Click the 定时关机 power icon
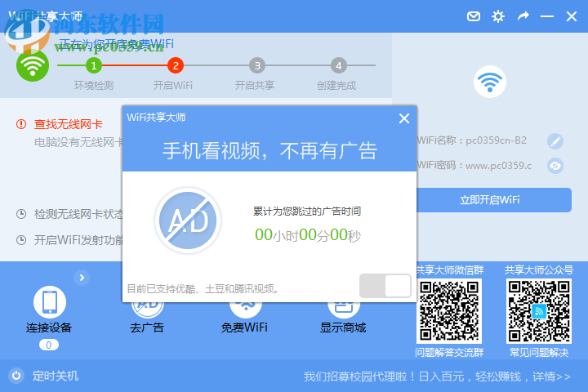The height and width of the screenshot is (392, 588). pos(16,376)
